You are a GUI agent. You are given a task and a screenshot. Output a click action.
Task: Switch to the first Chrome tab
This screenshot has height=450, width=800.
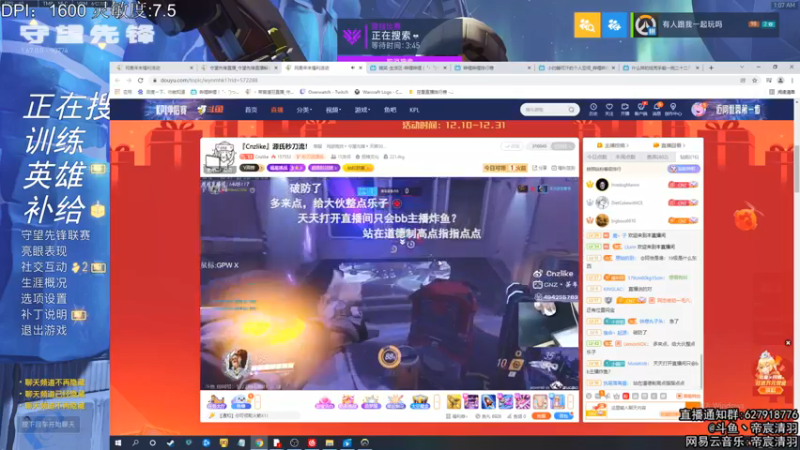pyautogui.click(x=154, y=67)
